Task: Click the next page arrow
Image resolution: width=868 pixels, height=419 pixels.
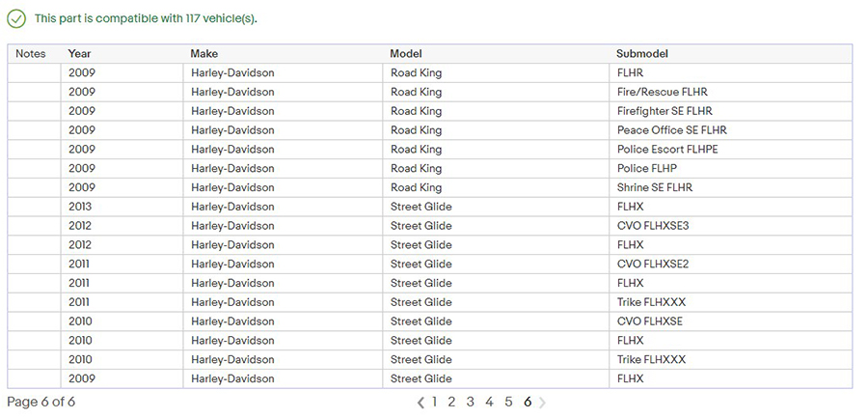Action: tap(542, 403)
